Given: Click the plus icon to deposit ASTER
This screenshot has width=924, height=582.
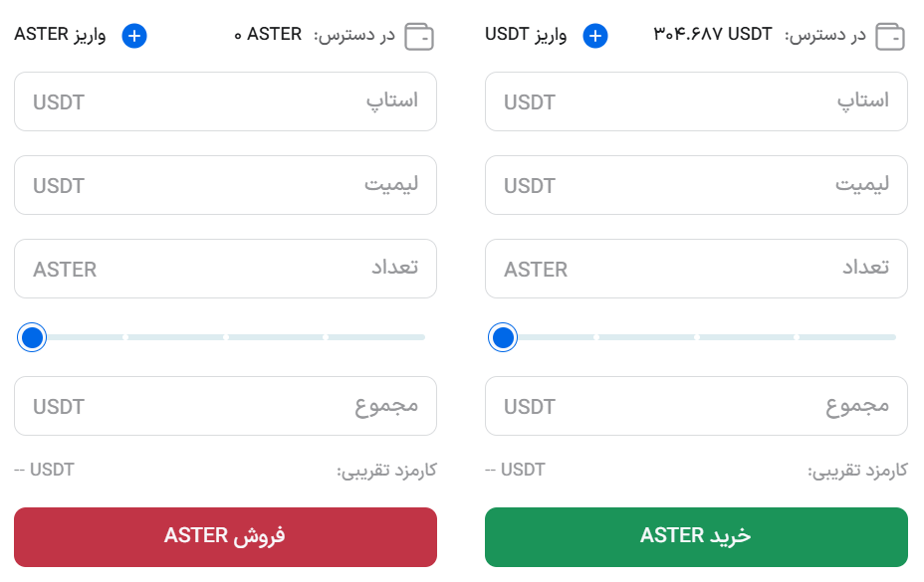Looking at the screenshot, I should coord(134,37).
